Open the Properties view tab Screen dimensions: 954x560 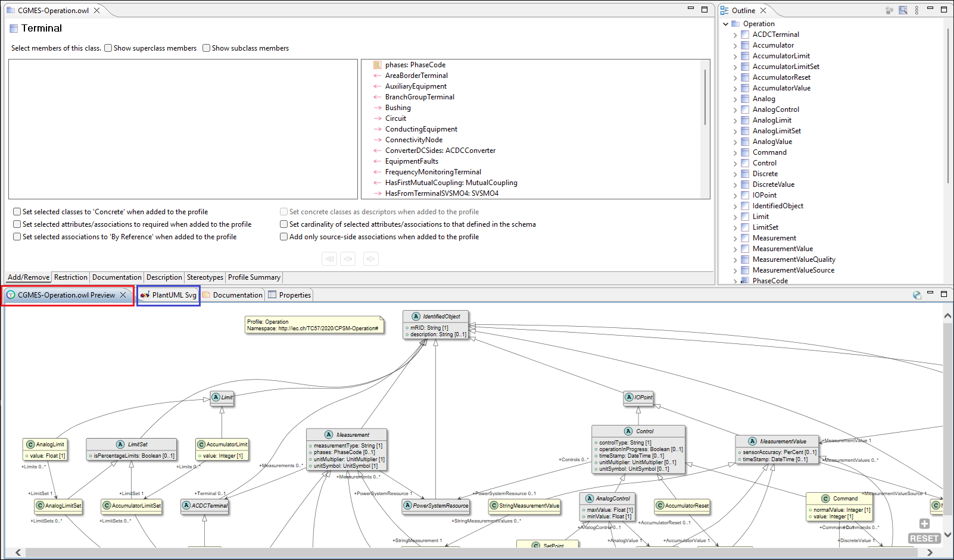(x=289, y=295)
